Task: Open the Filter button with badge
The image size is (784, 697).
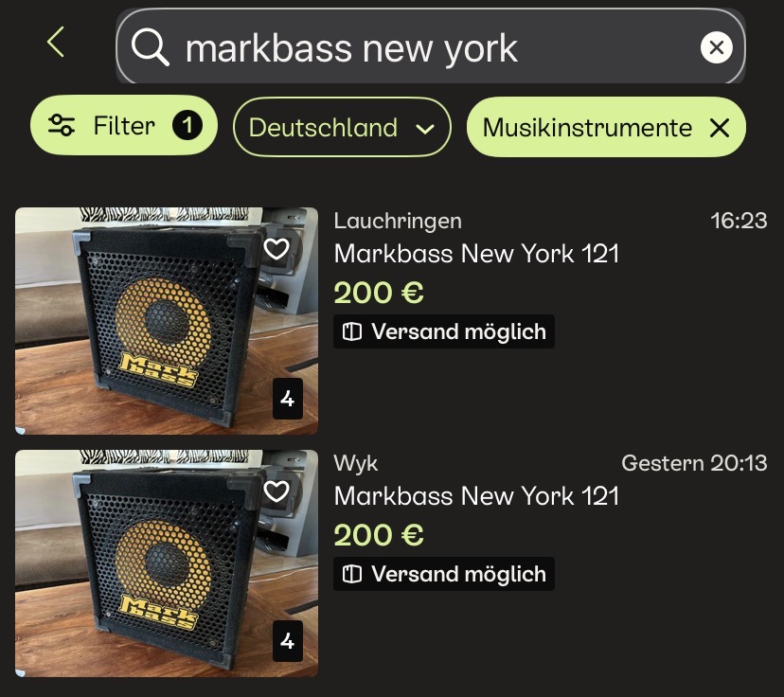Action: pos(124,125)
